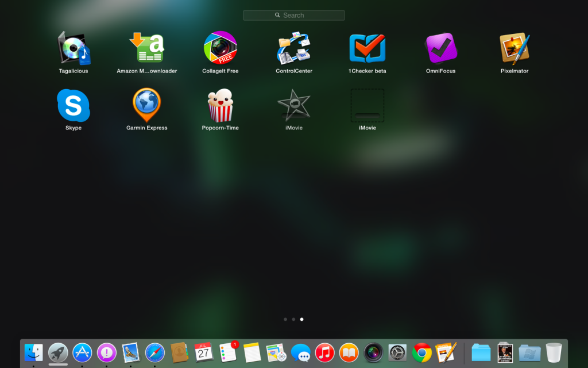588x368 pixels.
Task: Open iBooks in the Dock
Action: point(349,352)
